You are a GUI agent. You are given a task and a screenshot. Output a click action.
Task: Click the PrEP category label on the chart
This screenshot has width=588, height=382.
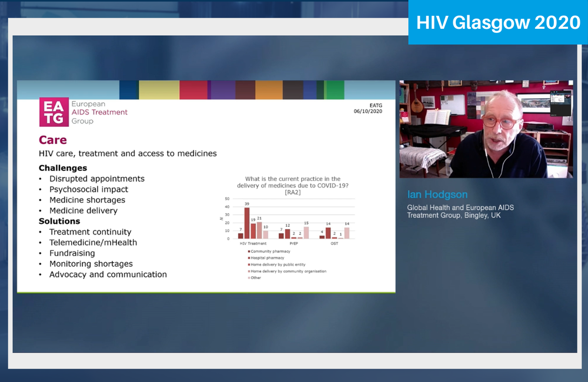coord(295,243)
